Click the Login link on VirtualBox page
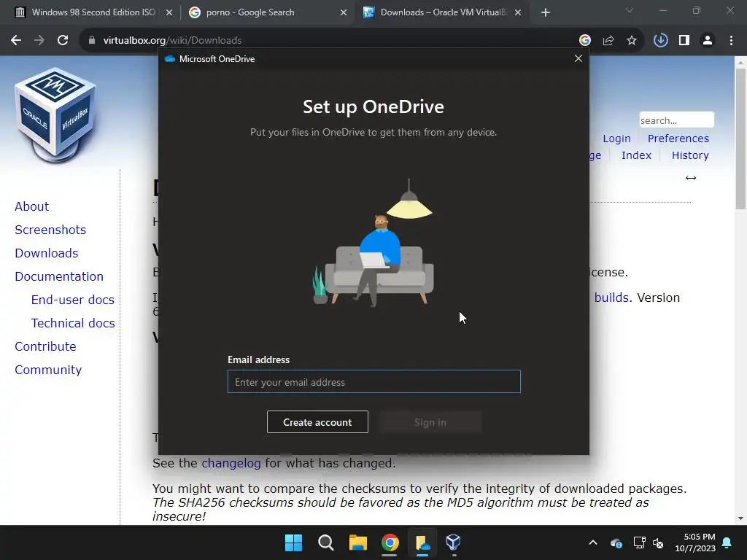Screen dimensions: 747x560 coord(616,139)
